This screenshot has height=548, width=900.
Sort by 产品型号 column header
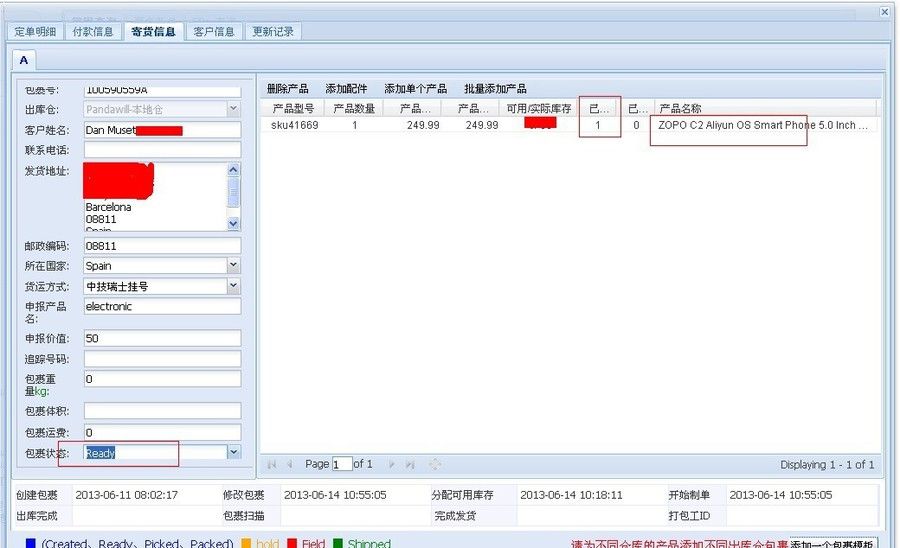[x=293, y=108]
